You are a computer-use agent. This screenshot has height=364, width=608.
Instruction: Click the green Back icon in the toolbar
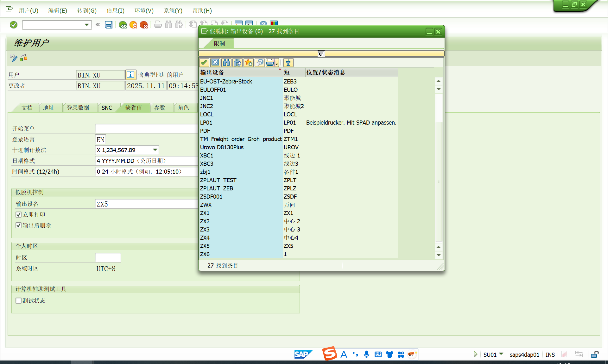pos(123,25)
